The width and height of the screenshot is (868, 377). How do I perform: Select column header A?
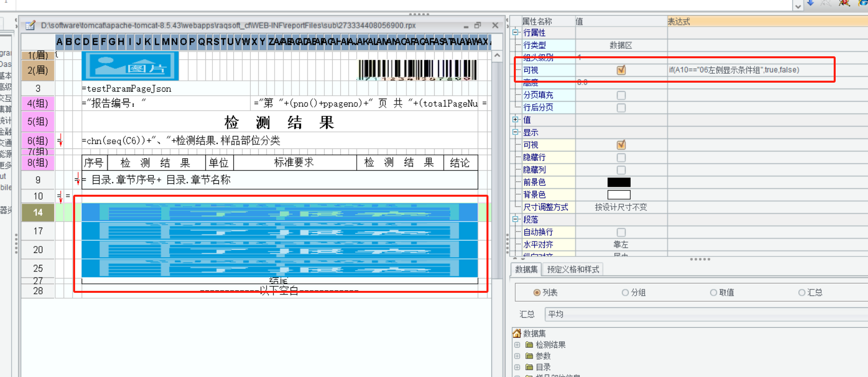(60, 41)
